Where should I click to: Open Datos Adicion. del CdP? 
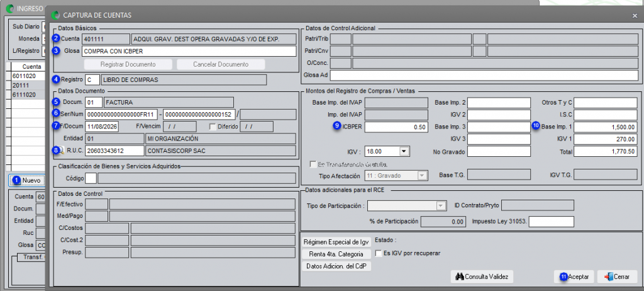pyautogui.click(x=336, y=266)
